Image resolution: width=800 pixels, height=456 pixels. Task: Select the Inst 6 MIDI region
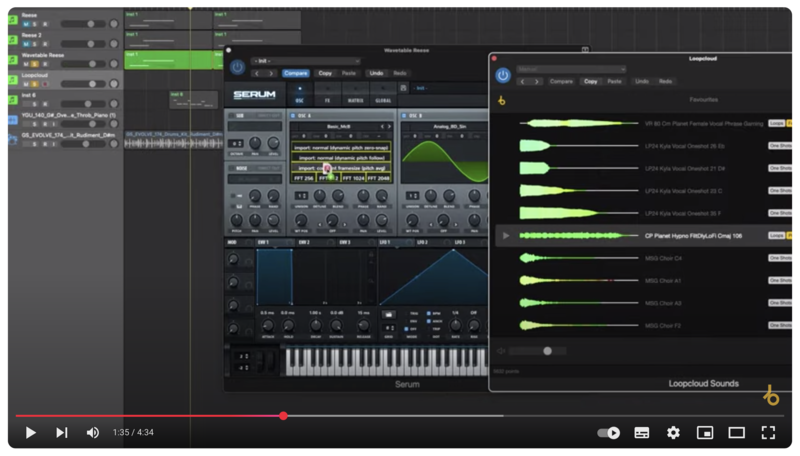click(193, 100)
